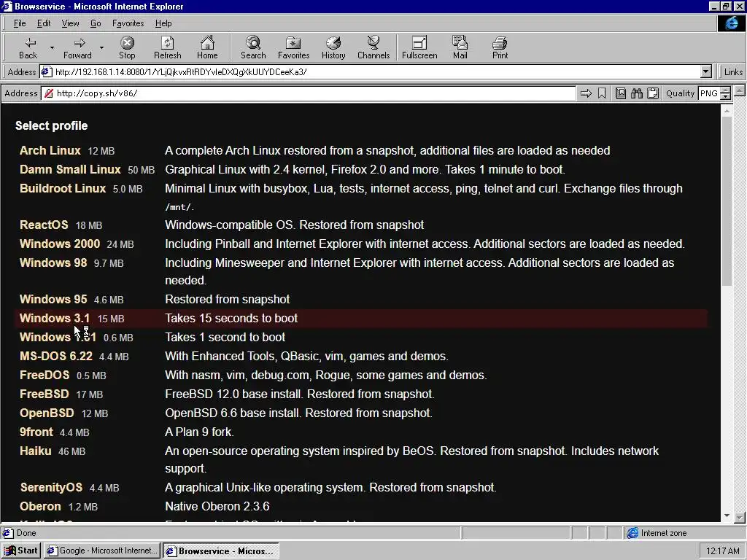The image size is (747, 560).
Task: Select the Haiku profile
Action: pos(35,451)
